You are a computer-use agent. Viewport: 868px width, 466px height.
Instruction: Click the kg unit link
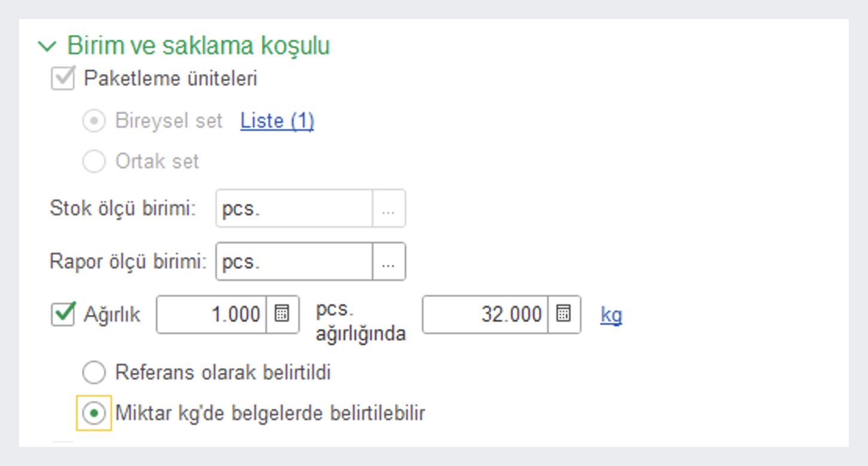611,315
